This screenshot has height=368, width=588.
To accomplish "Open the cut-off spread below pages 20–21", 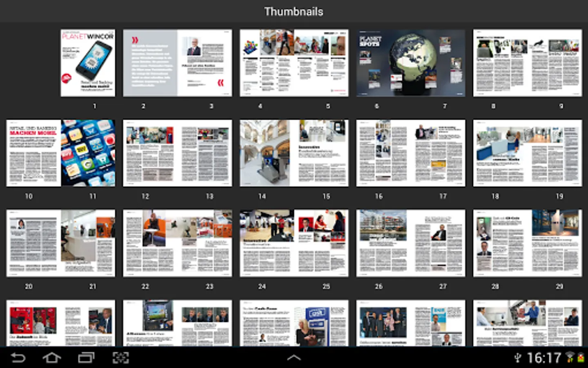I will [x=61, y=323].
